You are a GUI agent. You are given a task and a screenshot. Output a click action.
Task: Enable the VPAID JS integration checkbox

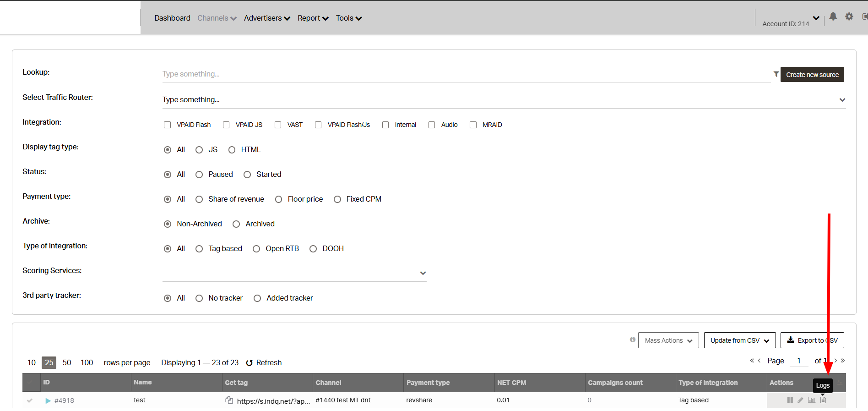click(226, 125)
